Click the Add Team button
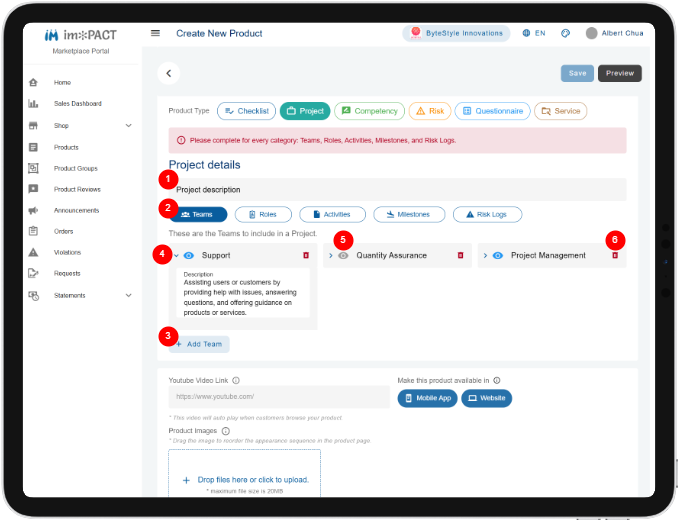 pyautogui.click(x=199, y=345)
